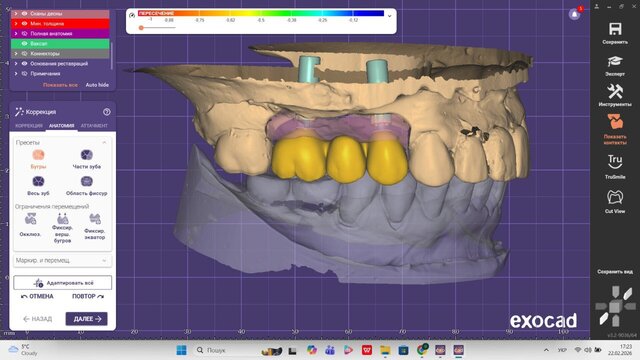
Task: Toggle visibility of Примечания layer
Action: click(x=24, y=73)
